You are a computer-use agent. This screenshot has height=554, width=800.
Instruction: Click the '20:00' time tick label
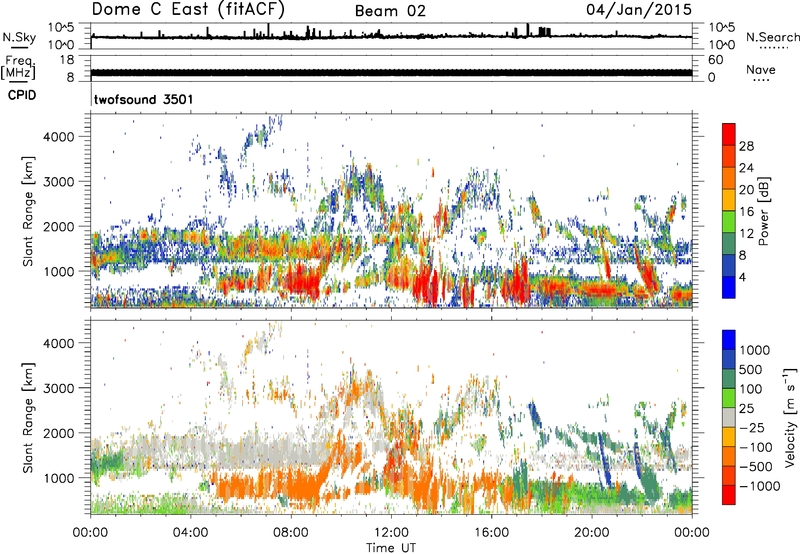pos(592,533)
